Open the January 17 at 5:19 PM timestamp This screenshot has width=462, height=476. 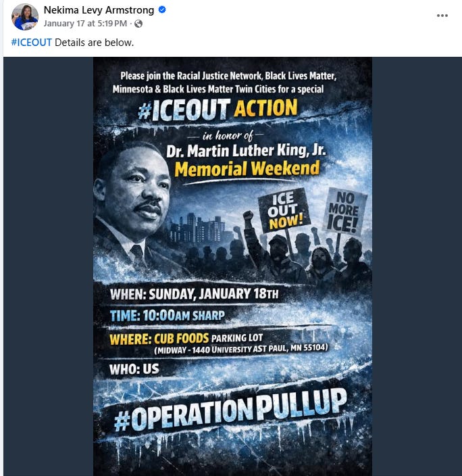[85, 24]
